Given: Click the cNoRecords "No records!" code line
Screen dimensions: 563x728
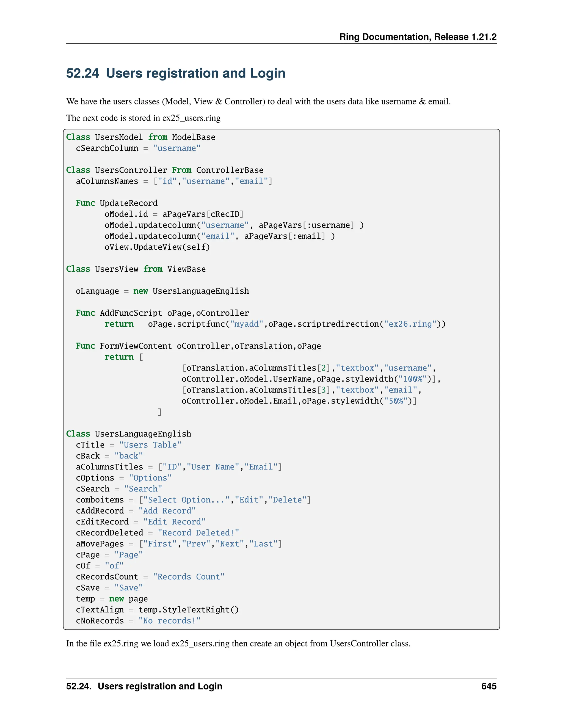Looking at the screenshot, I should pos(138,621).
